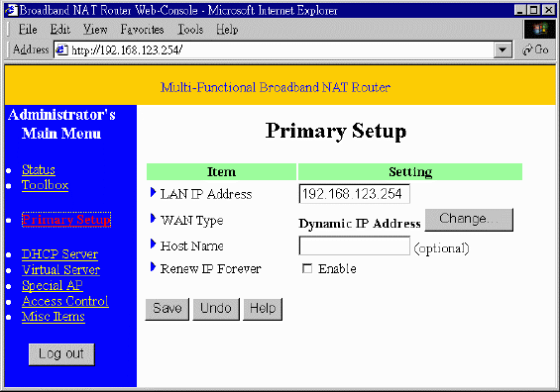This screenshot has width=560, height=392.
Task: Click the Windows logo throbber icon
Action: click(539, 29)
